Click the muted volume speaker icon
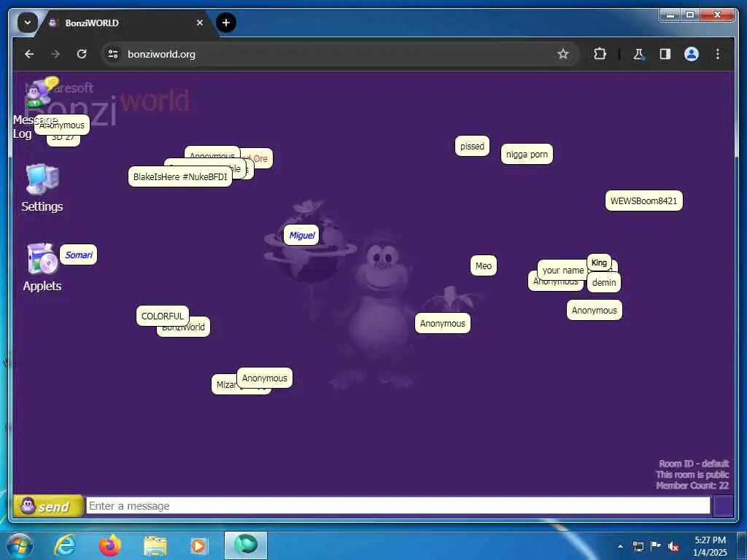The width and height of the screenshot is (747, 560). (x=673, y=546)
